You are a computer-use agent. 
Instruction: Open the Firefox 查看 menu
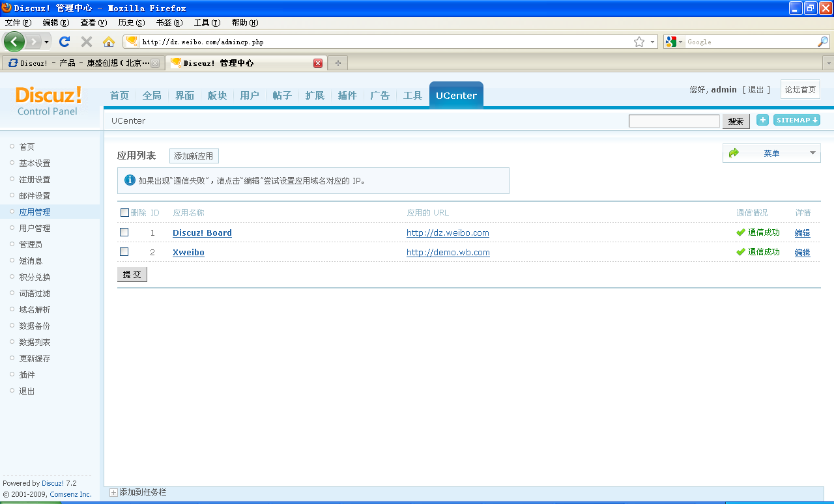tap(93, 23)
